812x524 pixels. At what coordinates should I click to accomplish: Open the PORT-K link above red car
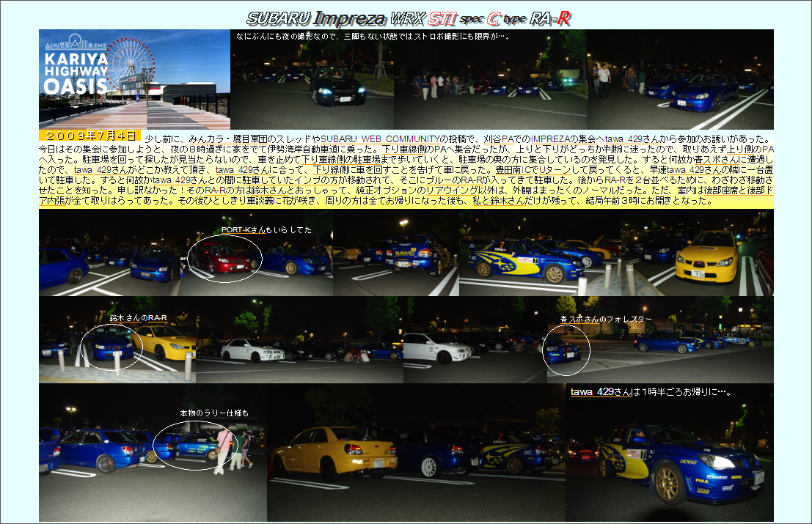point(235,230)
